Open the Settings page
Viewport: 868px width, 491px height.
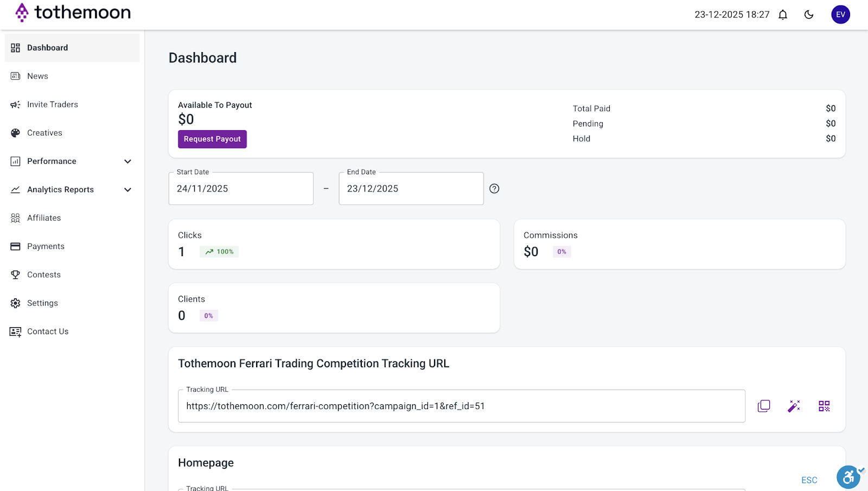[x=72, y=303]
